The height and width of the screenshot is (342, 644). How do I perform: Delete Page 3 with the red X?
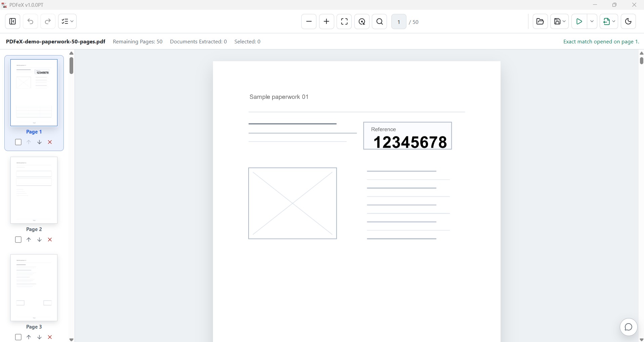click(x=50, y=337)
